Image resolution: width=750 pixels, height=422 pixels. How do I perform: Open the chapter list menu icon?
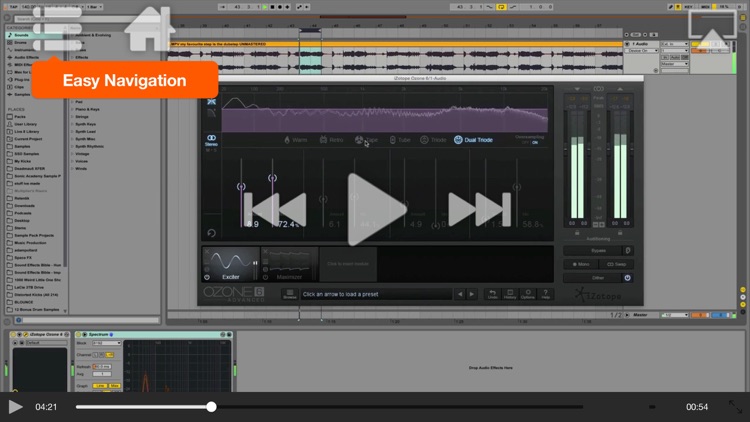[57, 29]
